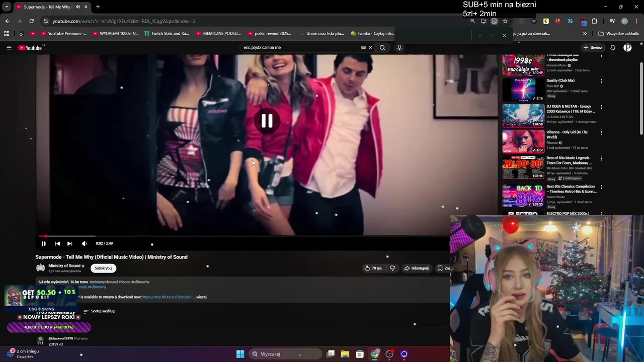
Task: Open the 'Wszystkie zakładki' bookmarks folder
Action: [x=619, y=34]
